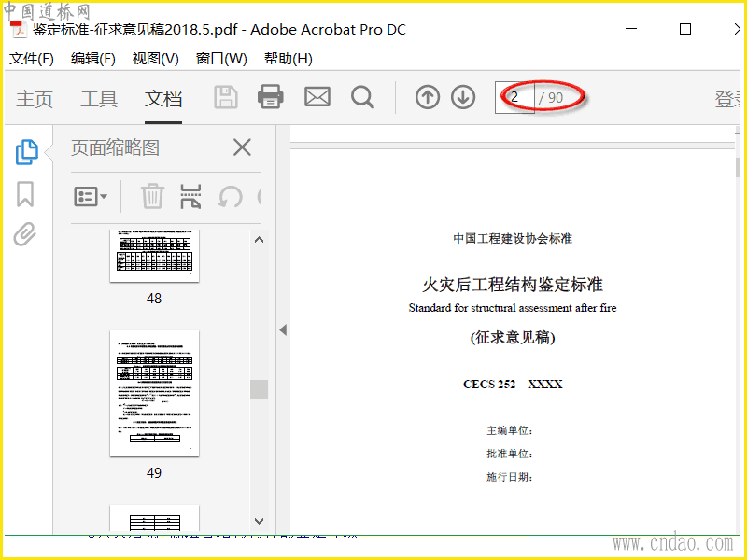Open the attachments paperclip icon
The height and width of the screenshot is (560, 747).
pos(25,234)
